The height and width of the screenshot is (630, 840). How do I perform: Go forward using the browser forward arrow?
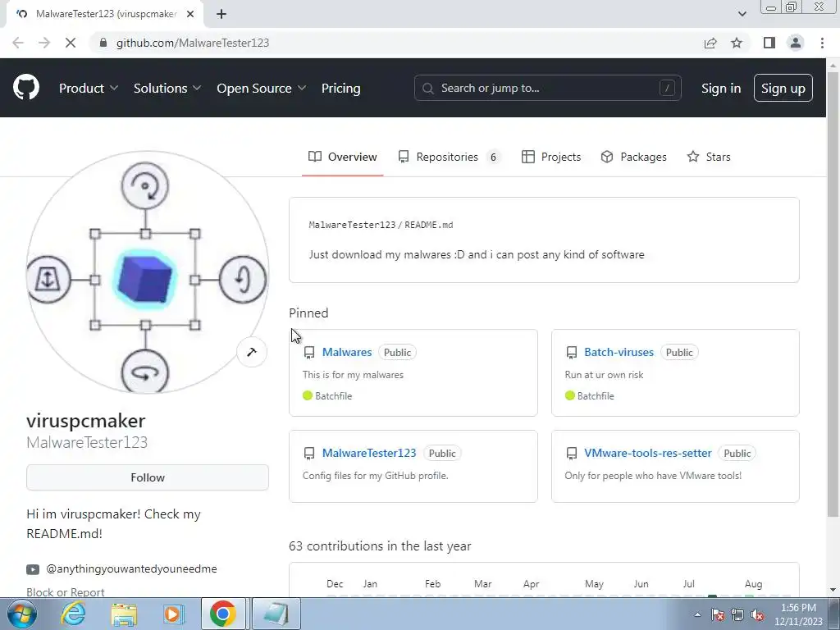click(44, 43)
